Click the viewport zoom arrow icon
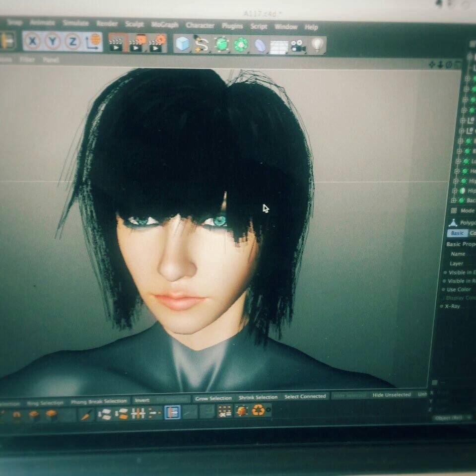The width and height of the screenshot is (476, 476). coord(440,65)
